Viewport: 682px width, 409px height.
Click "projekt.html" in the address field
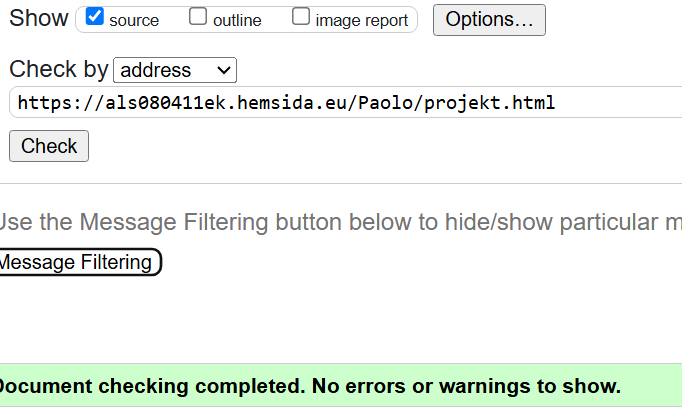(x=489, y=102)
